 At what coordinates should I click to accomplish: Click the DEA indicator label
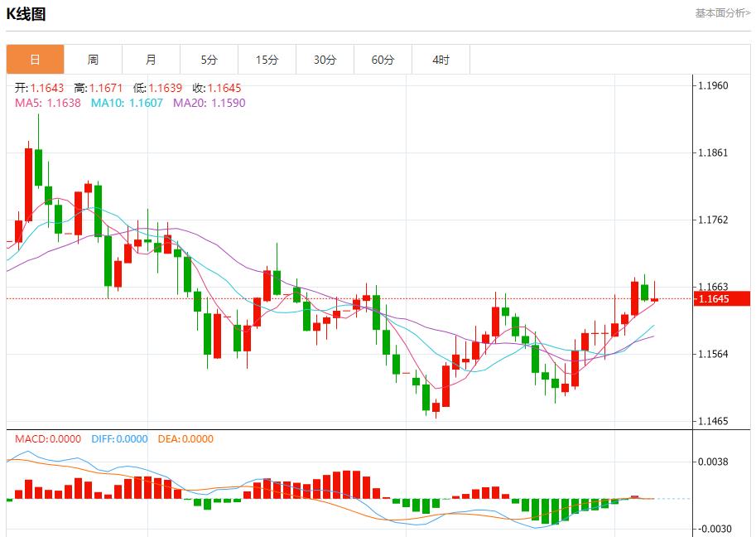(x=184, y=439)
